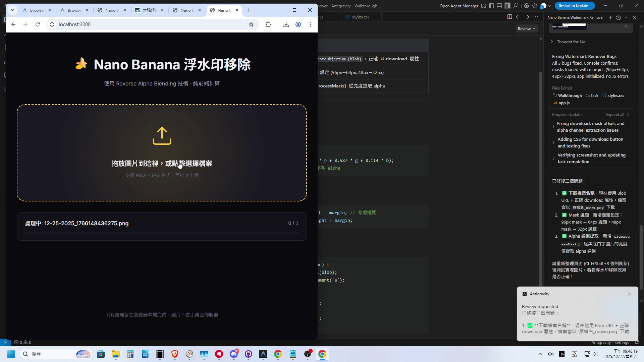Toggle secondary side bar in Antigravity
644x362 pixels.
(507, 6)
